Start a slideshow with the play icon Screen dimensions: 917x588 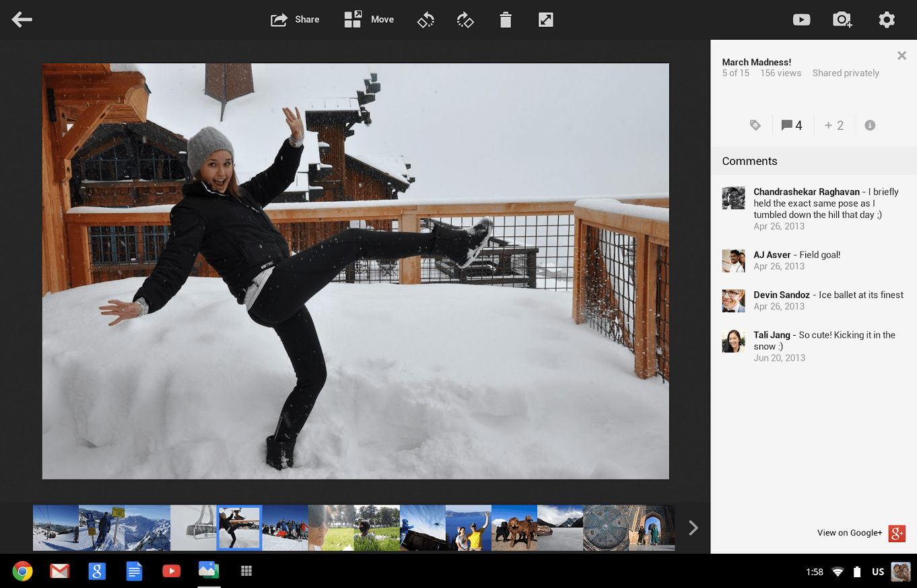click(x=801, y=20)
